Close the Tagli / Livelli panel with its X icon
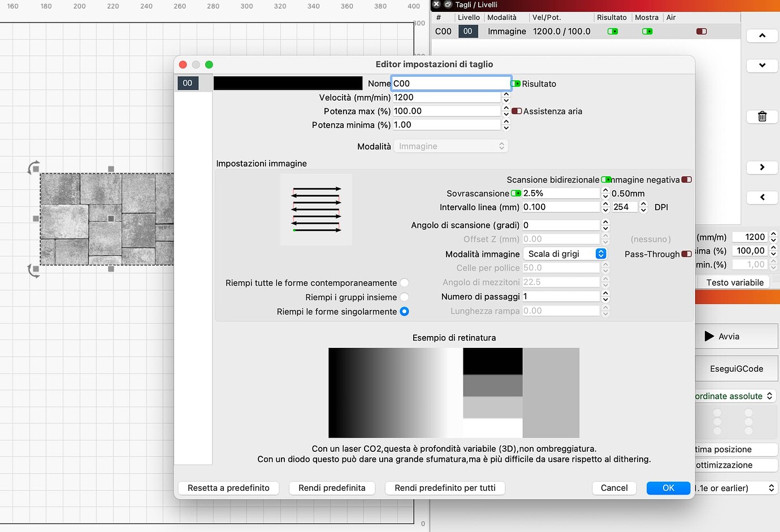Image resolution: width=780 pixels, height=532 pixels. (435, 5)
